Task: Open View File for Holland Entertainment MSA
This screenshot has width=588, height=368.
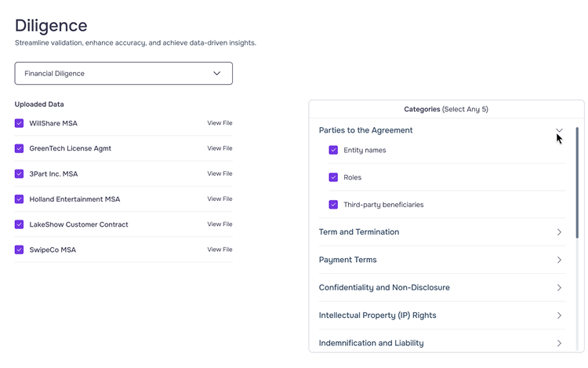Action: (220, 199)
